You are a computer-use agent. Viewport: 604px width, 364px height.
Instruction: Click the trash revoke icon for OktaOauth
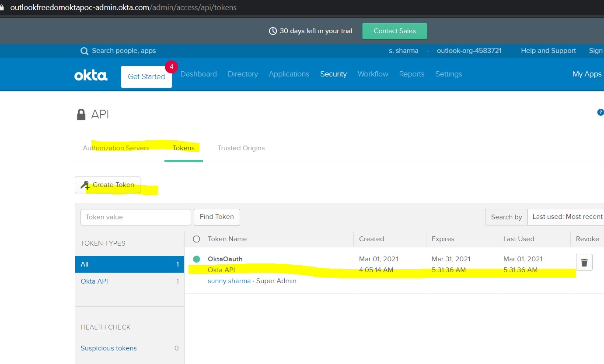(x=584, y=262)
